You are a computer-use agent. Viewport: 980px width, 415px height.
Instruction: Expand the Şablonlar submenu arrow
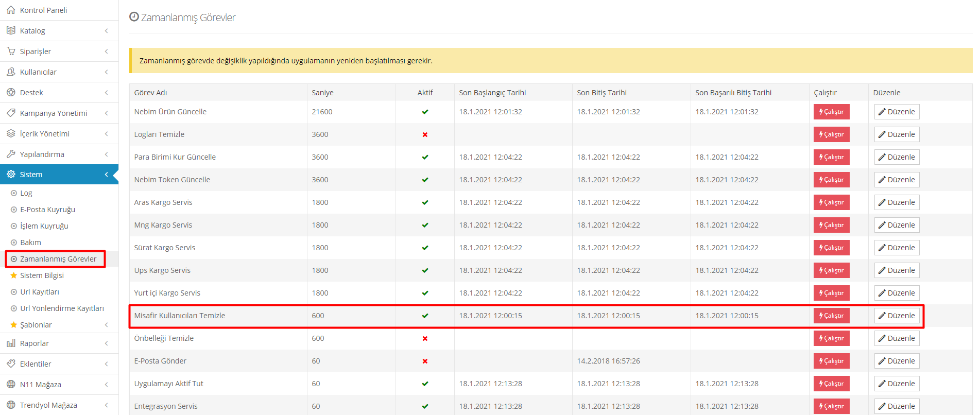(106, 325)
